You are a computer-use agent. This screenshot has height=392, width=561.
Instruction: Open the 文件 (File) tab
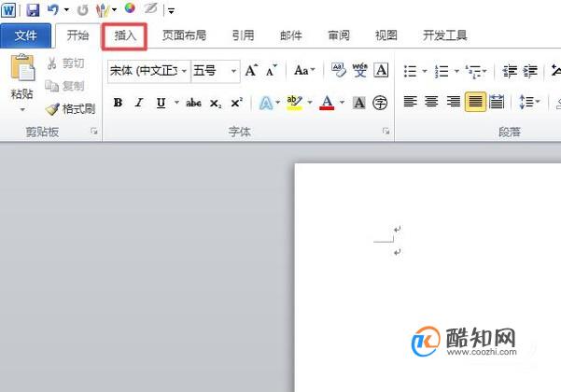25,35
